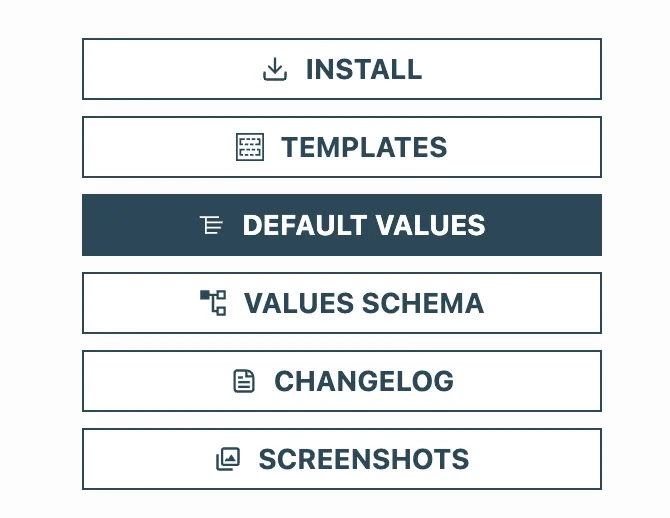Click the download tray icon beside INSTALL
Viewport: 670px width, 518px height.
tap(275, 69)
